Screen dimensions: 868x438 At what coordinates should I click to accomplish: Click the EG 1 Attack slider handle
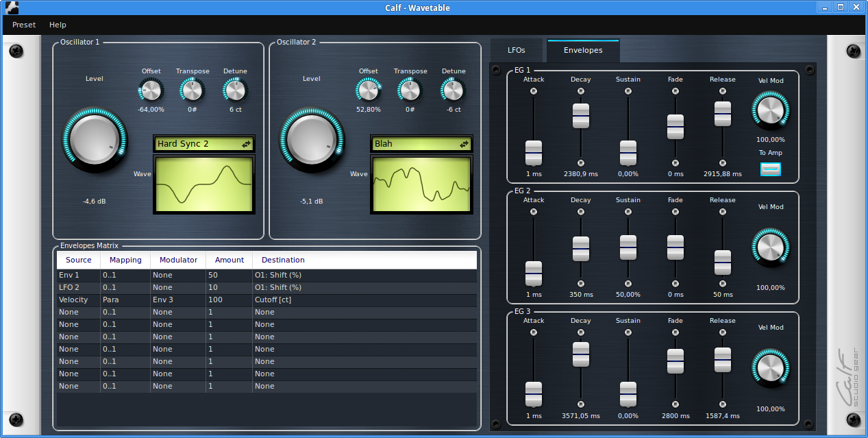pyautogui.click(x=534, y=153)
